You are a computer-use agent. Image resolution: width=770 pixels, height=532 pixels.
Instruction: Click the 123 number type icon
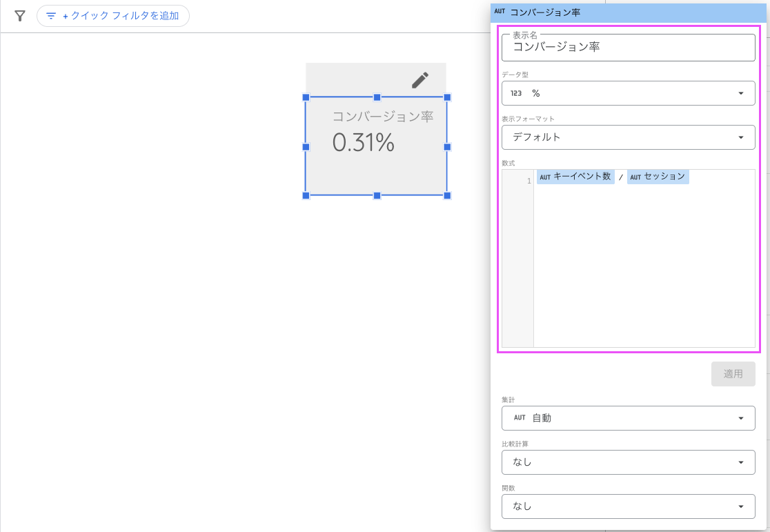pos(516,93)
